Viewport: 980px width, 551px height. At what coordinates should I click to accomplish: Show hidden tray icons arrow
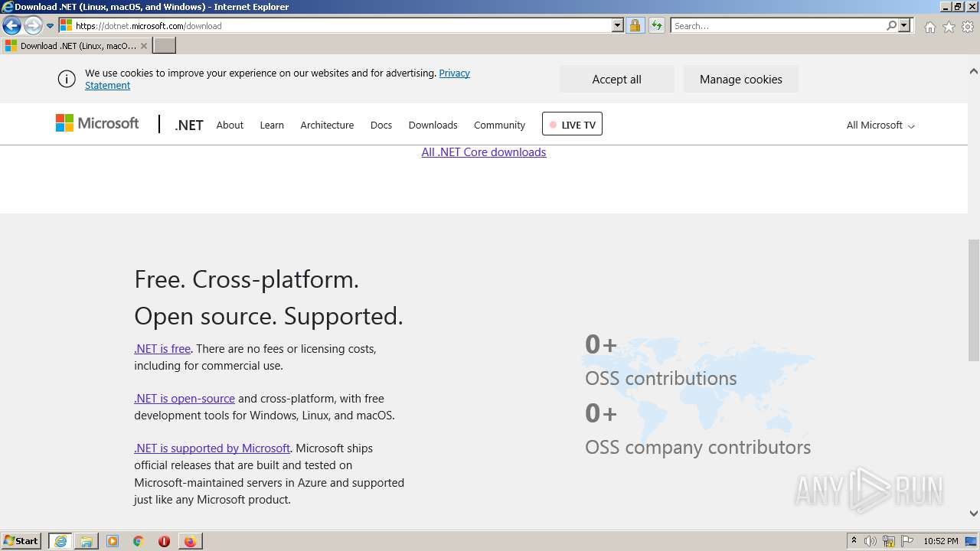[854, 541]
